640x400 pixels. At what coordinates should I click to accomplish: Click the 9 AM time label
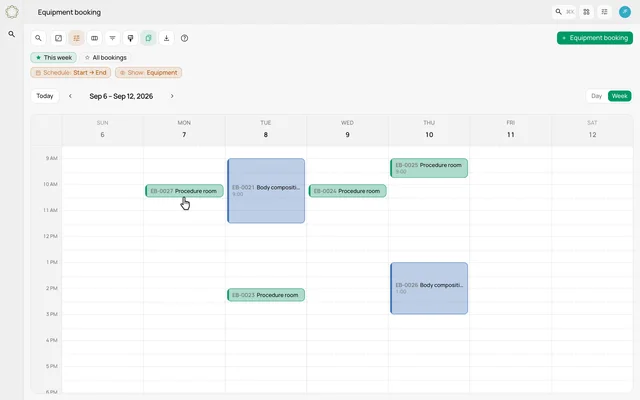51,158
